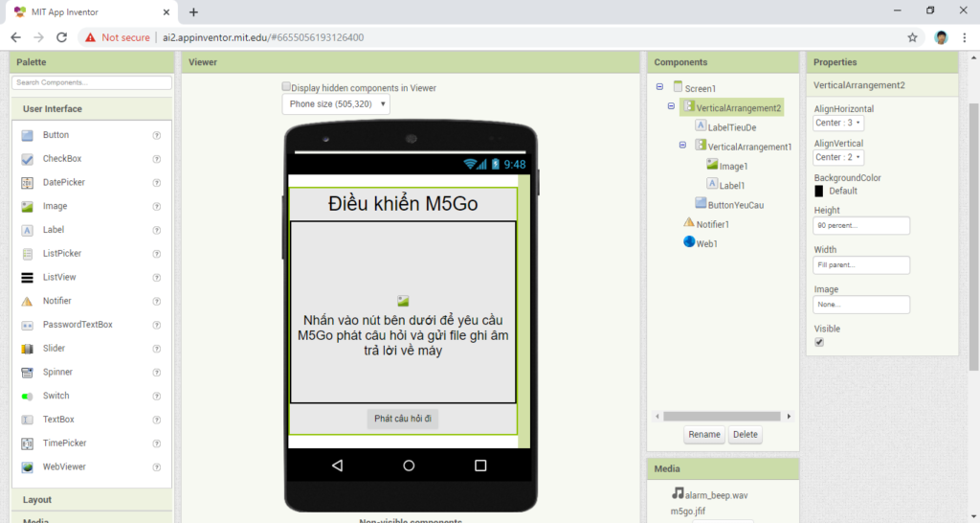The image size is (980, 523).
Task: Collapse the VerticalArrangement1 tree node
Action: click(682, 146)
